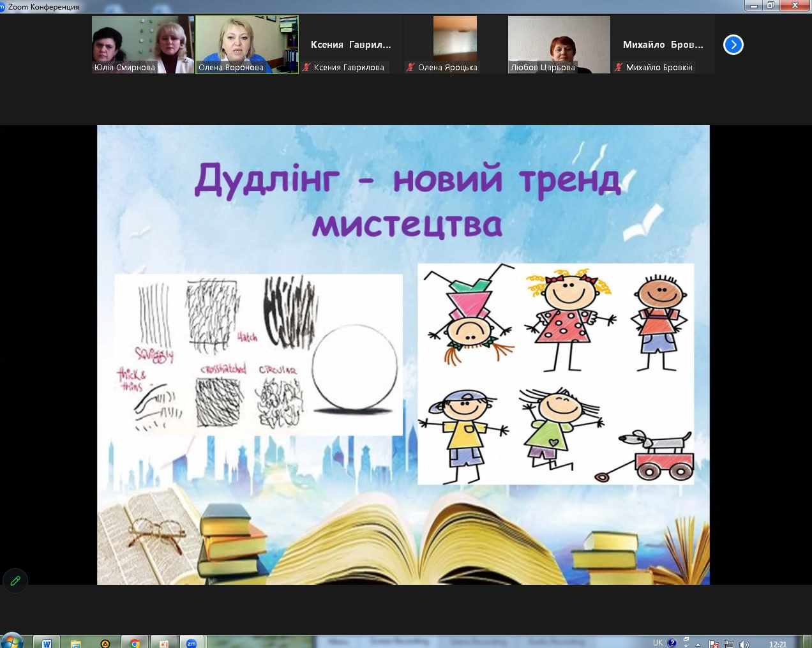Click the blue help question-mark tray icon
This screenshot has width=812, height=648.
(672, 643)
